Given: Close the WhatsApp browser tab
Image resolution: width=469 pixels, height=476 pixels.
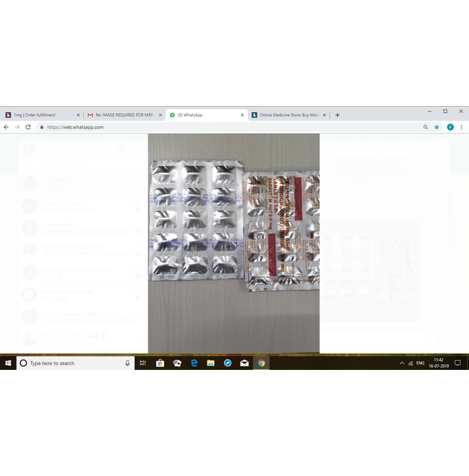Looking at the screenshot, I should (243, 115).
